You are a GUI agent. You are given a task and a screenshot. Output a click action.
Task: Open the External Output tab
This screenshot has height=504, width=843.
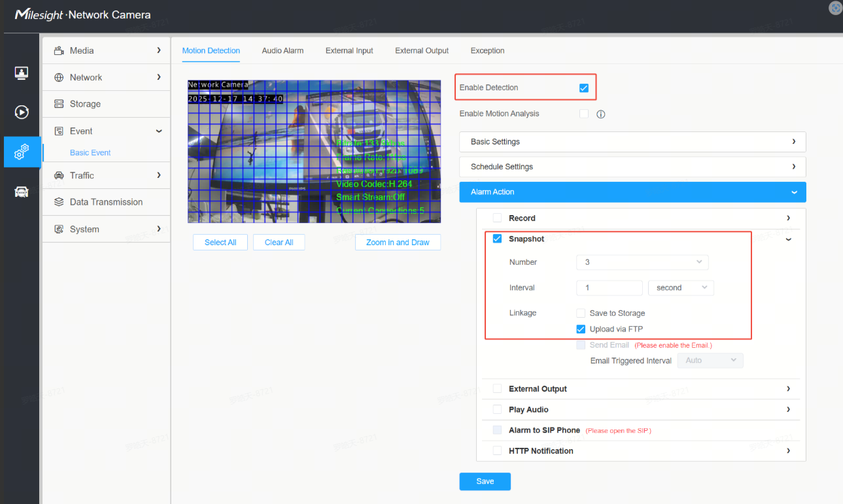[x=422, y=50]
